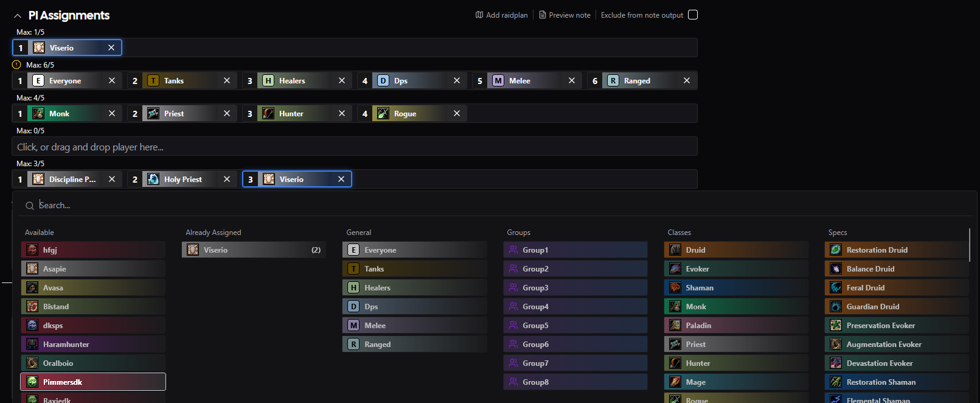Viewport: 980px width, 403px height.
Task: Click the yellow warning icon beside Max: 6/5
Action: click(16, 65)
